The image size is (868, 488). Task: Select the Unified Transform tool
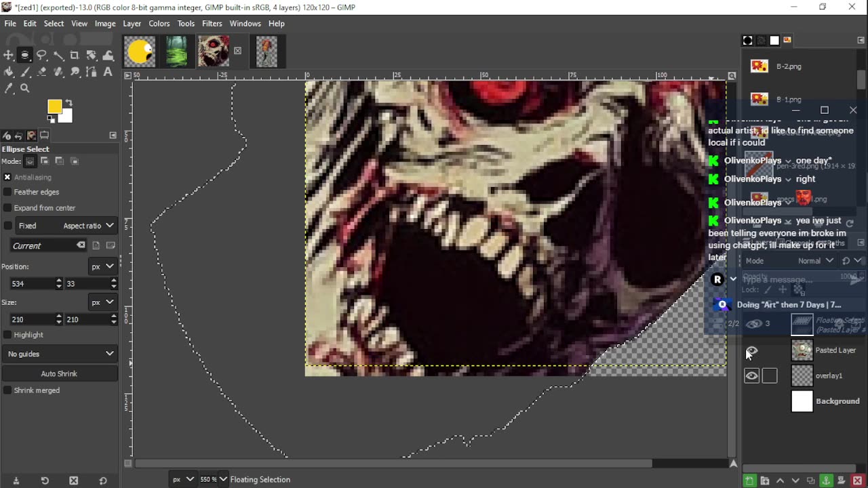pos(92,56)
